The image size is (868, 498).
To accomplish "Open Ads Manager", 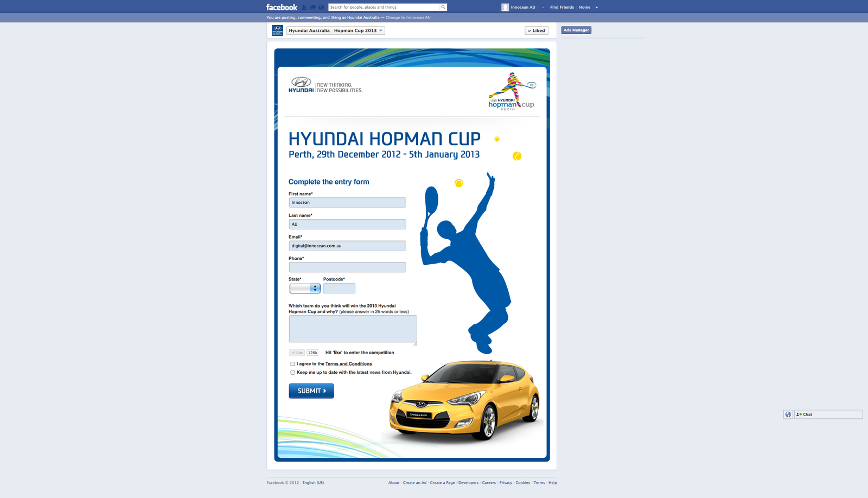I will click(576, 30).
